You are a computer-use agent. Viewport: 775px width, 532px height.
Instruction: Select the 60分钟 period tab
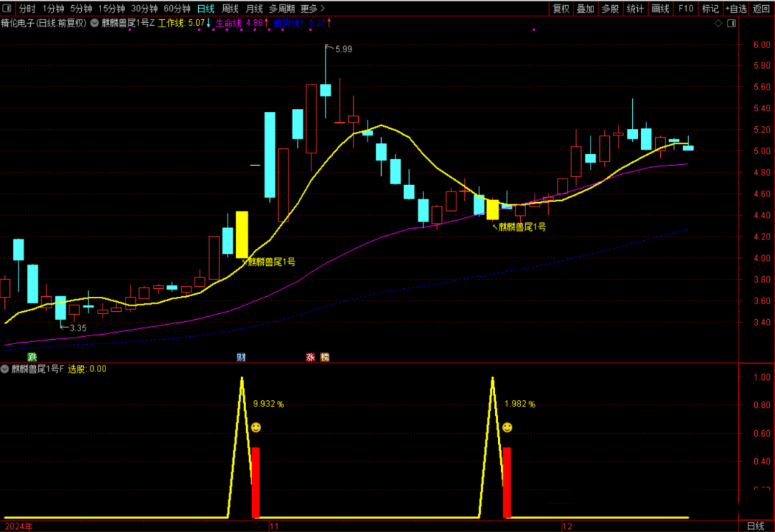tap(177, 9)
